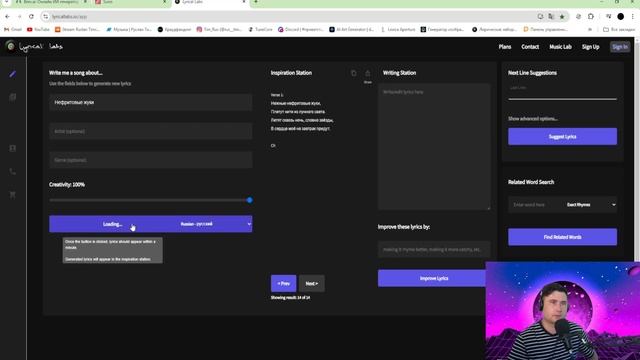Image resolution: width=640 pixels, height=360 pixels.
Task: Open the tab search dropdown arrow
Action: point(7,2)
